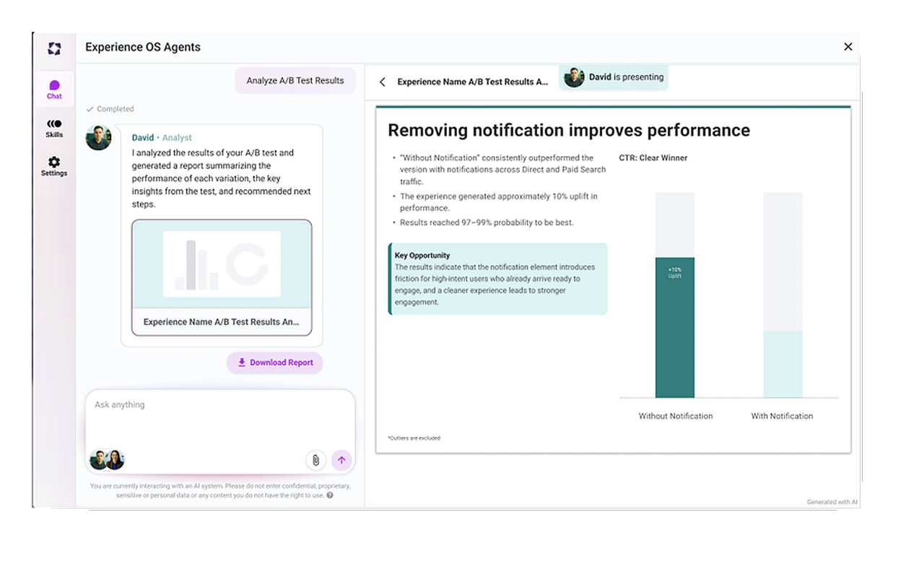Image resolution: width=924 pixels, height=572 pixels.
Task: Click the help icon after the disclaimer
Action: pos(330,495)
